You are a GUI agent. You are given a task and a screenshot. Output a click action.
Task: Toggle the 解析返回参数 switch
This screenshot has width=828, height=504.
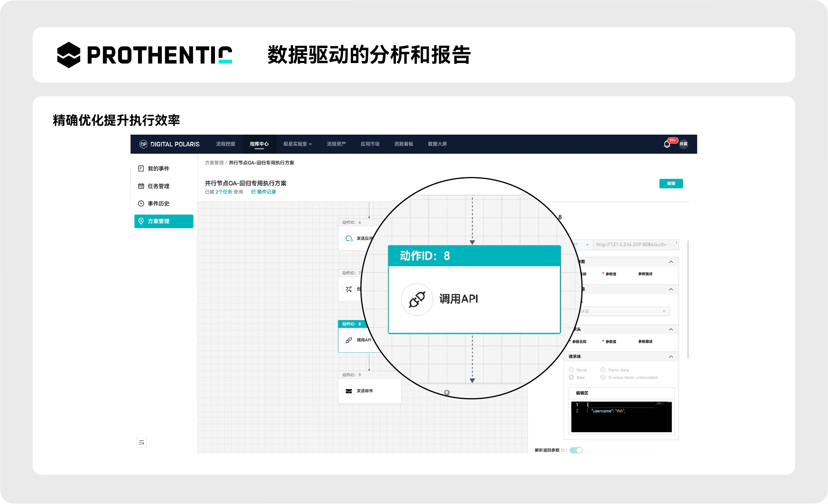click(x=576, y=450)
